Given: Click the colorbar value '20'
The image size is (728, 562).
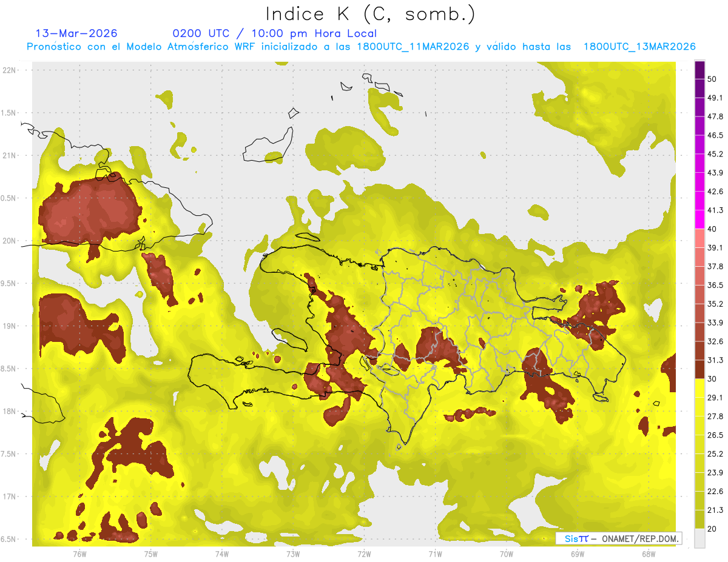Looking at the screenshot, I should (712, 529).
